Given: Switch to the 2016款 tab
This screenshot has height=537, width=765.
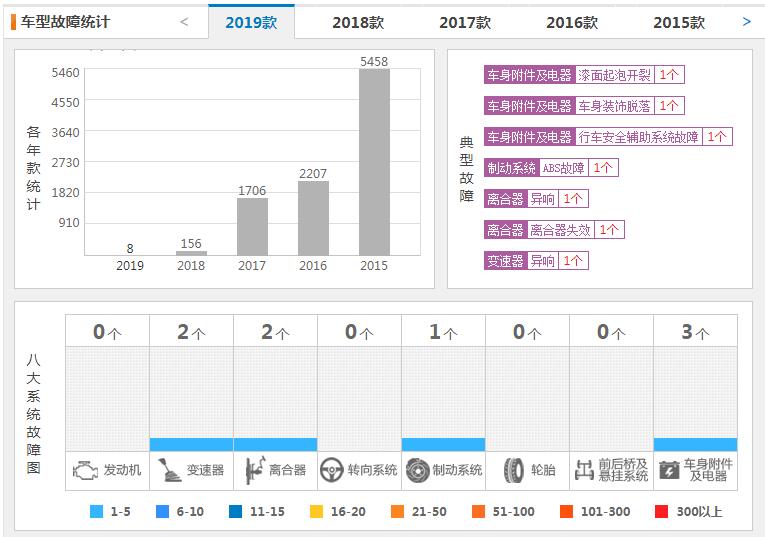Looking at the screenshot, I should pyautogui.click(x=572, y=22).
